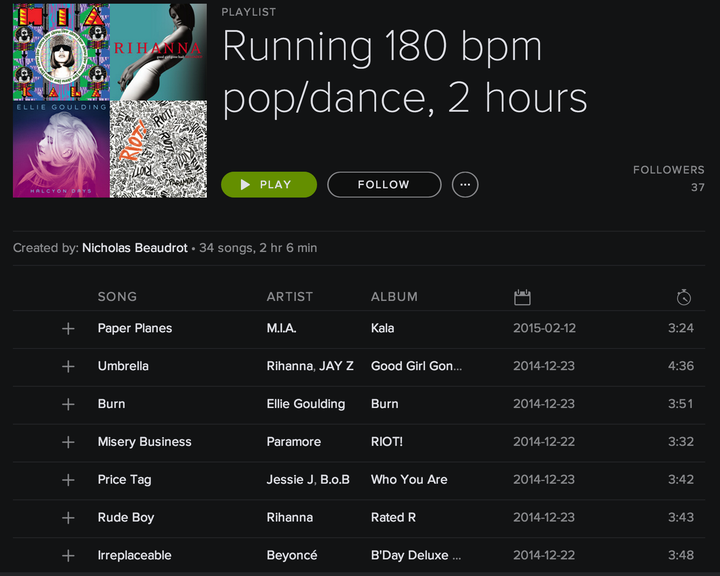
Task: Sort tracks by the ALBUM column header
Action: [x=394, y=297]
